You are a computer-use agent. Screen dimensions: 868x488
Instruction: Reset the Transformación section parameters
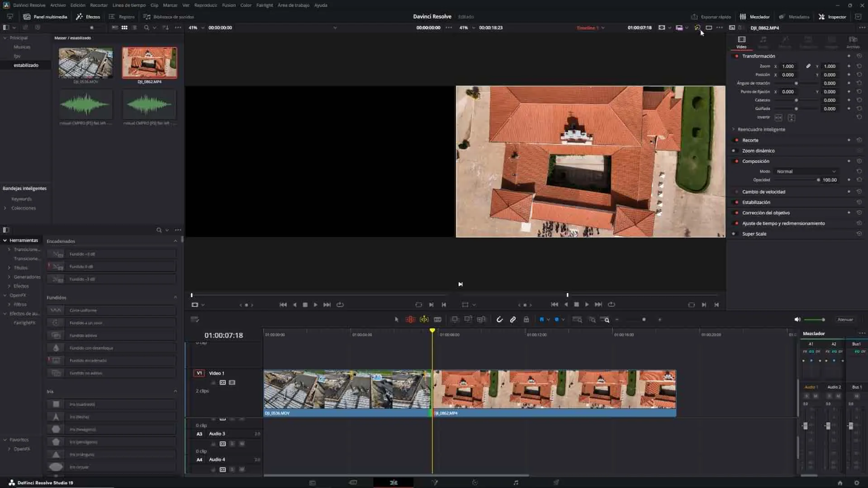pyautogui.click(x=859, y=56)
